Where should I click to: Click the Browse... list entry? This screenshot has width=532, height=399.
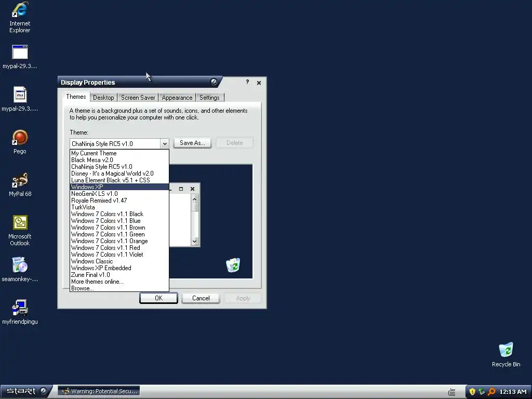click(x=119, y=288)
